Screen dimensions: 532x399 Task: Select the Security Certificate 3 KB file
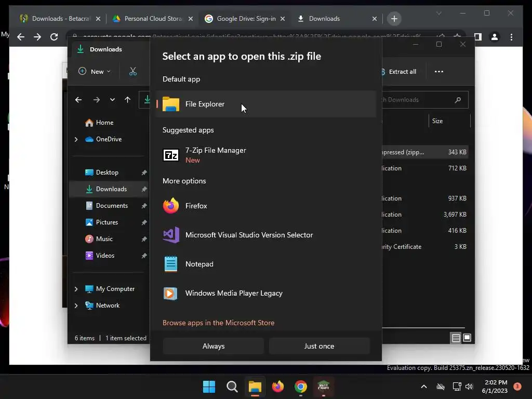425,247
